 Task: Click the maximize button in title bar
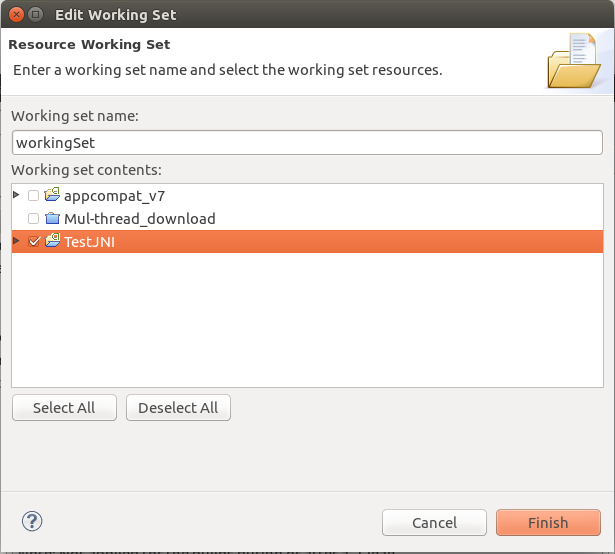[x=35, y=15]
